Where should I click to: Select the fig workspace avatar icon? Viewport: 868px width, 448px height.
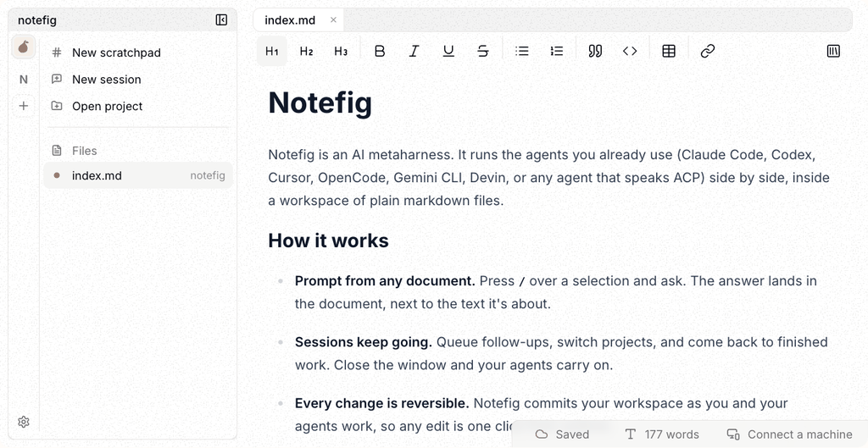coord(23,47)
